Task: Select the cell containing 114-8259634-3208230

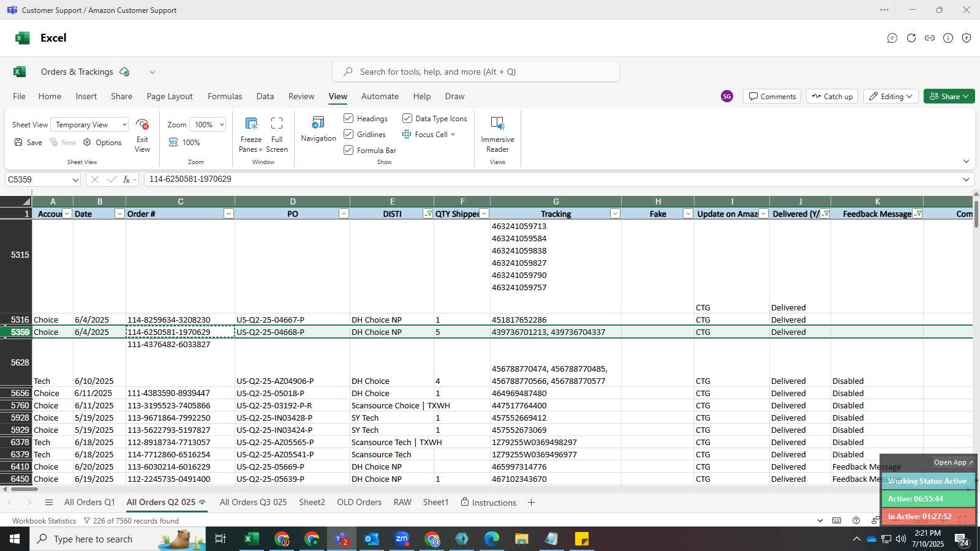Action: pyautogui.click(x=180, y=320)
